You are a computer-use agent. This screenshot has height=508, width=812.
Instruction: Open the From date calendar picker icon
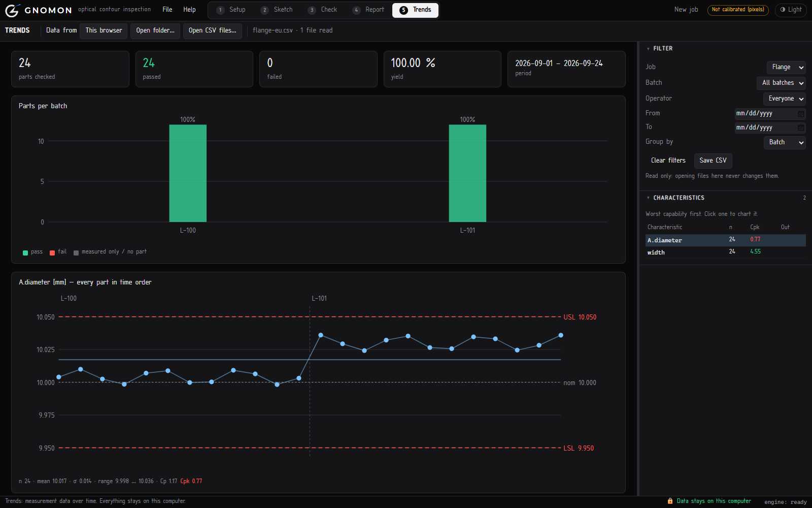pos(801,114)
